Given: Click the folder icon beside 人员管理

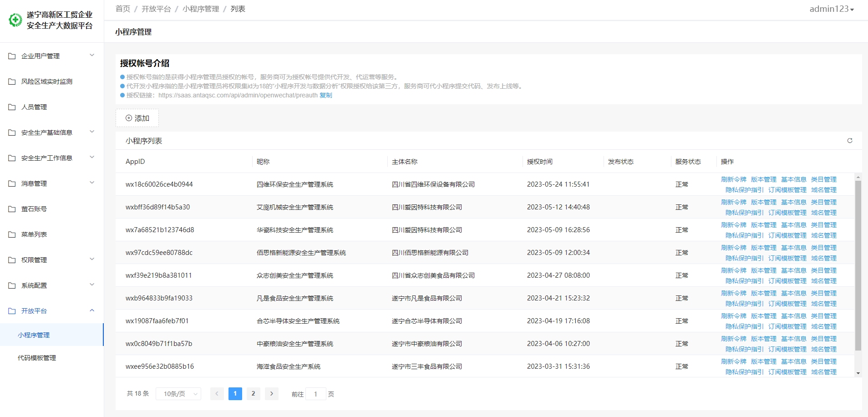Looking at the screenshot, I should coord(12,107).
